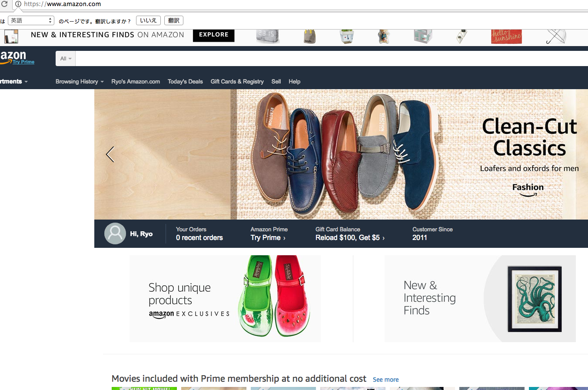Click the browser reload icon

pyautogui.click(x=4, y=4)
